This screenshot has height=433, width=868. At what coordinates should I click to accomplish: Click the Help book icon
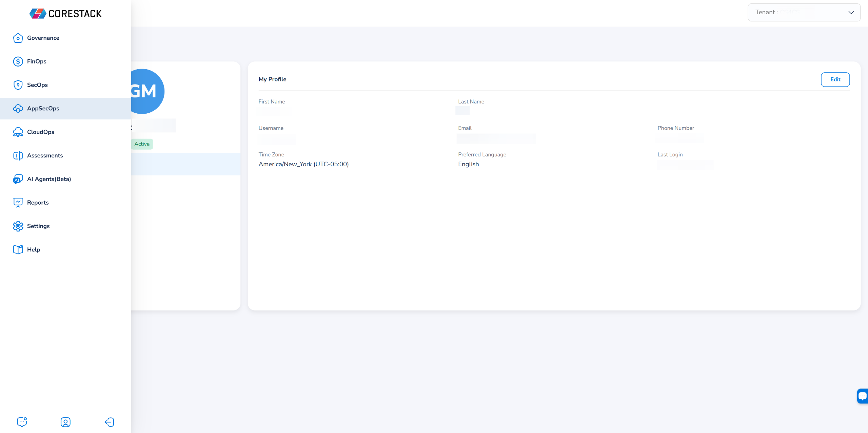[x=18, y=250]
